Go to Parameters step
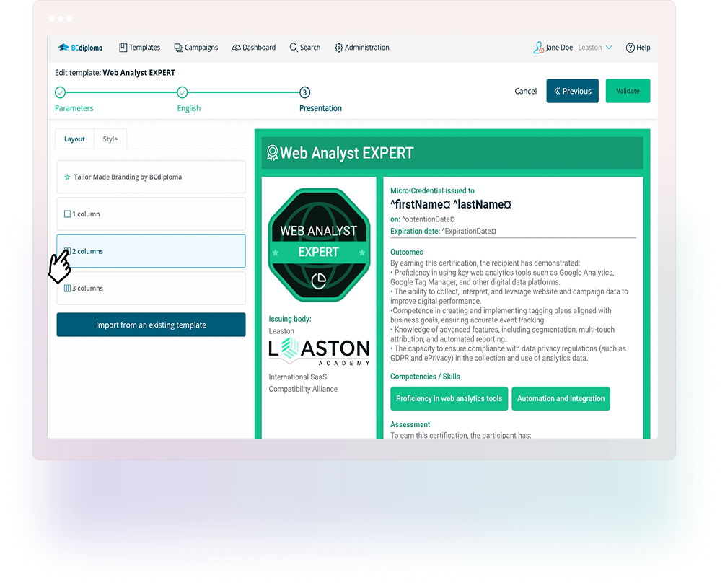This screenshot has height=588, width=725. (61, 92)
